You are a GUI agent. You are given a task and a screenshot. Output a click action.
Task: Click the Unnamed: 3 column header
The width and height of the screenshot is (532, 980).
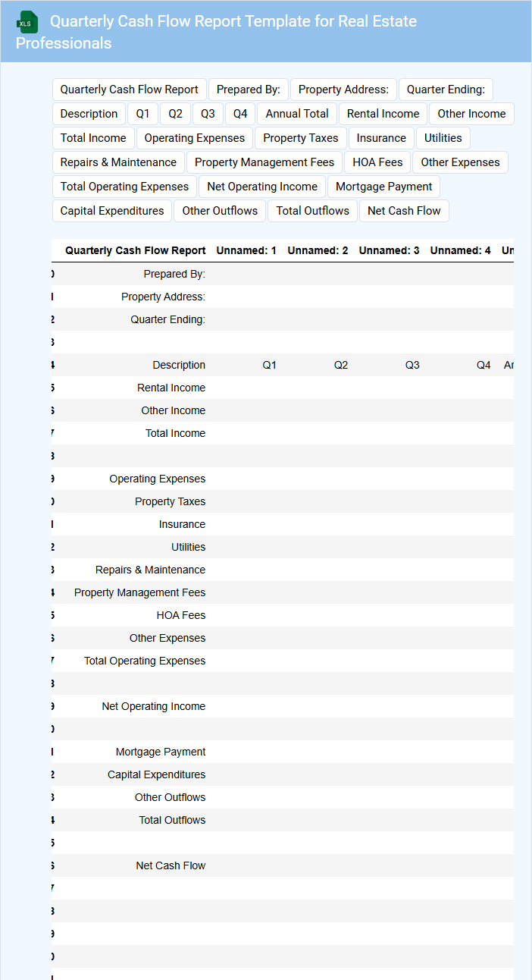pos(389,250)
